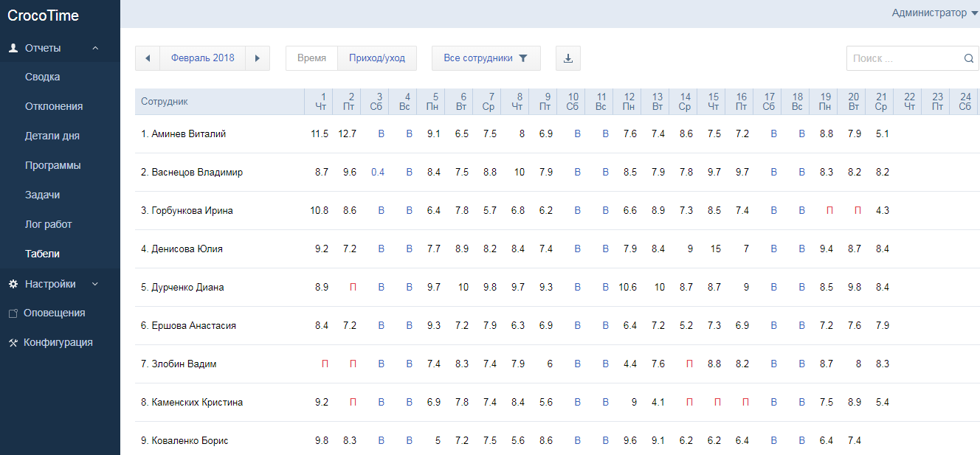Click the search magnifier icon
This screenshot has width=980, height=455.
pos(968,58)
